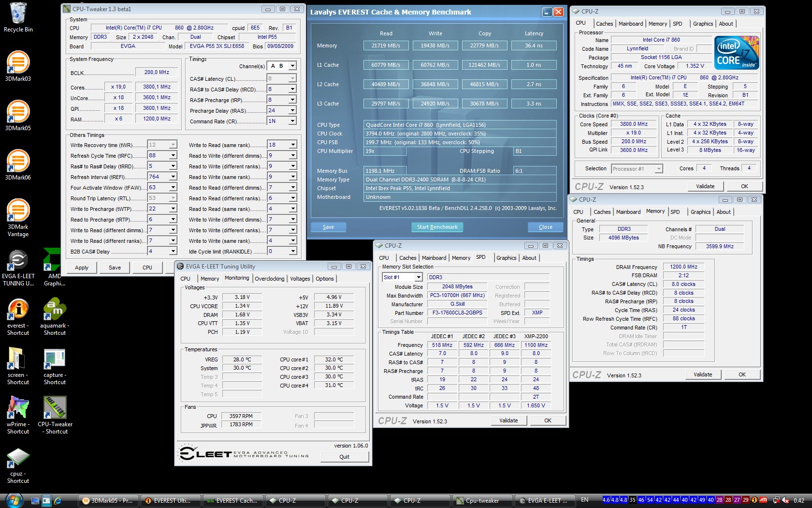Click Apply in CPU-Tweaker
Viewport: 812px width, 508px height.
82,268
